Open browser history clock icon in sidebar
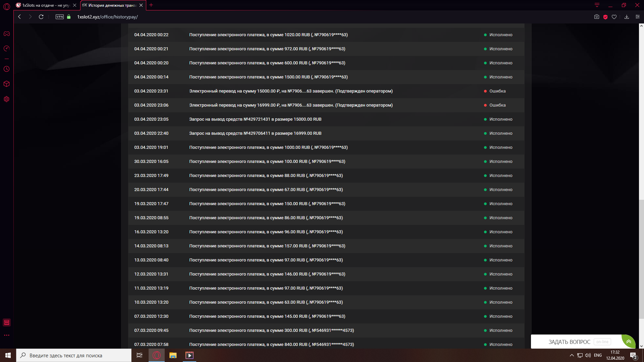Screen dimensions: 644x362 [x=7, y=69]
